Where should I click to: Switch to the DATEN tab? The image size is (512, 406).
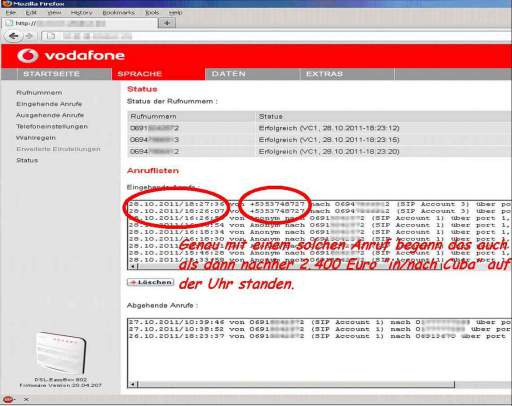pos(252,74)
